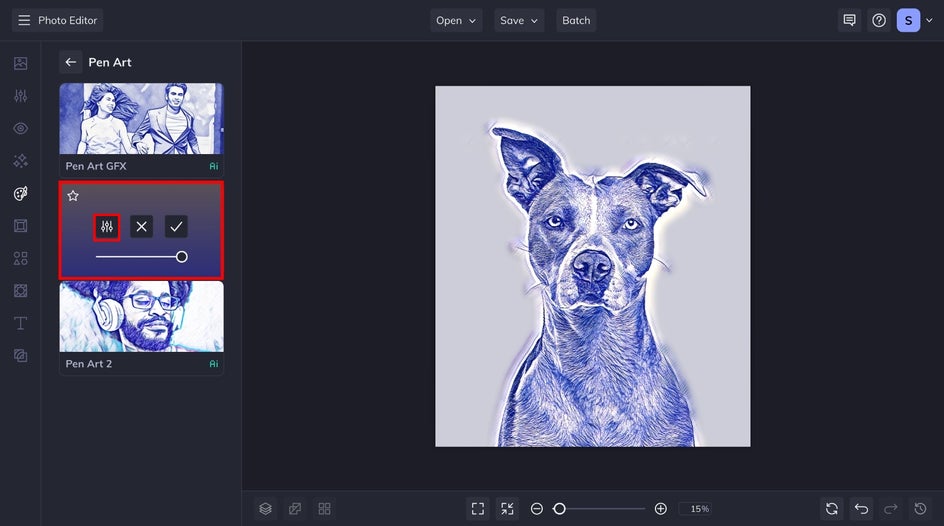
Task: Open the feedback comments icon
Action: point(849,20)
